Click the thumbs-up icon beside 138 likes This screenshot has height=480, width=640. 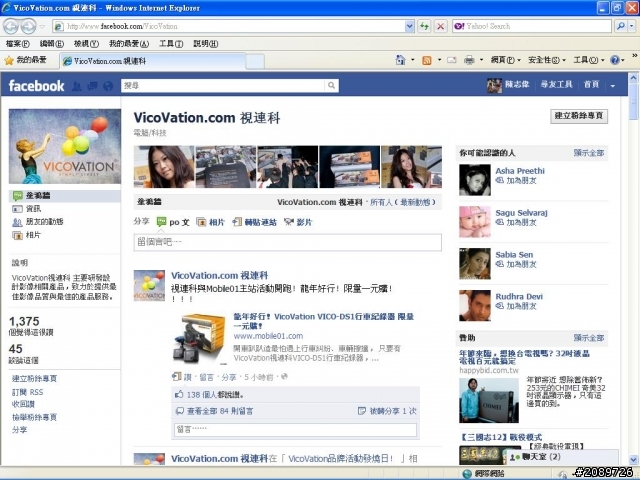(179, 394)
